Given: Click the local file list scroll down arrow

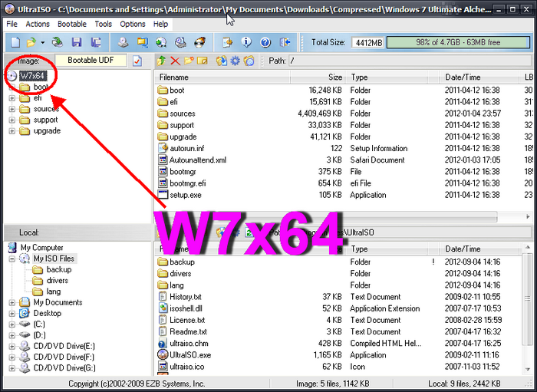Looking at the screenshot, I should pos(528,369).
